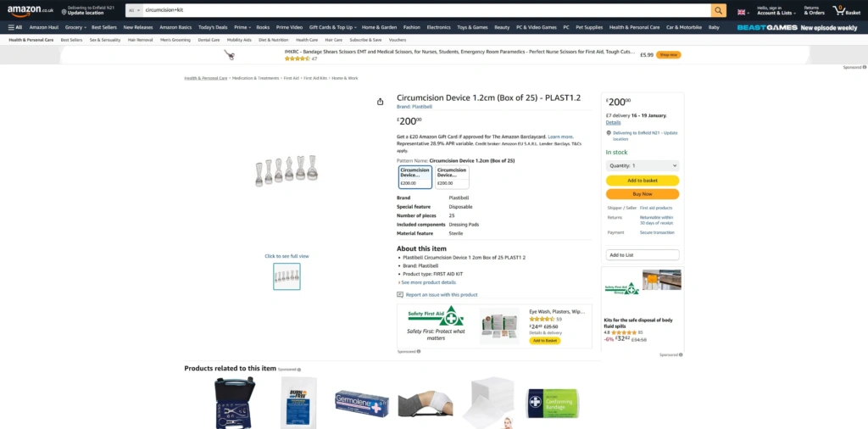Open the search category All dropdown
868x429 pixels.
tap(134, 10)
